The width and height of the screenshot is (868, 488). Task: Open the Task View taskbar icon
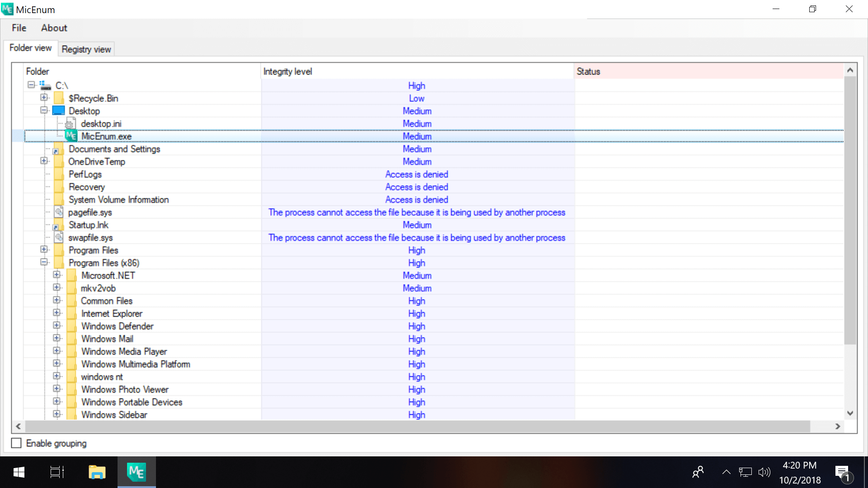[57, 472]
